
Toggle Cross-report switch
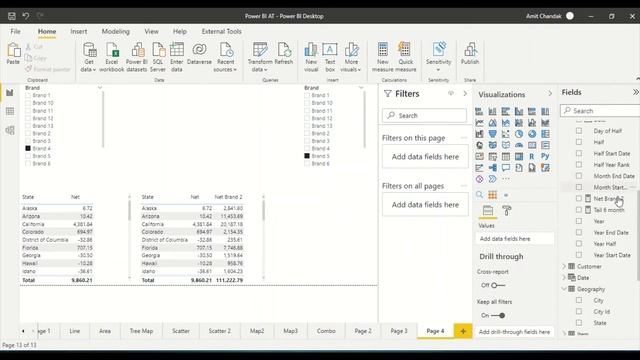pos(498,285)
